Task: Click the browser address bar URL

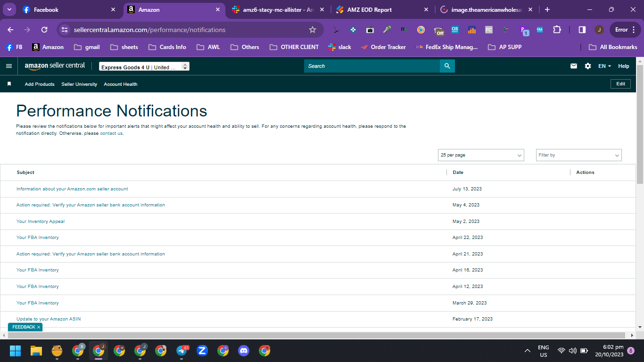Action: (149, 30)
